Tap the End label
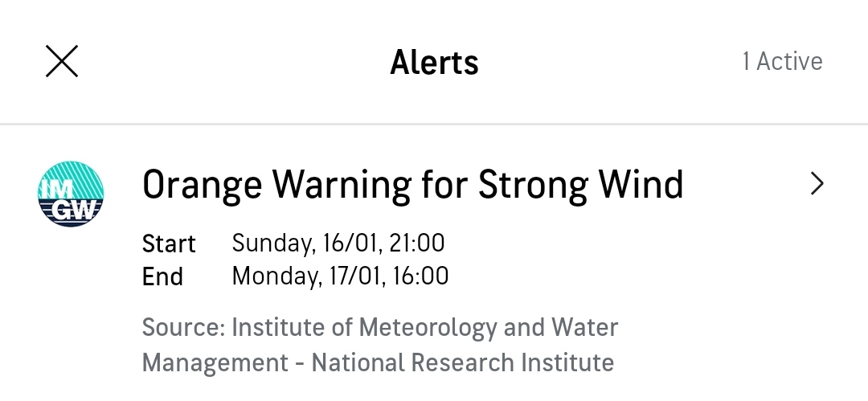Screen dimensions: 868x401 [x=162, y=276]
